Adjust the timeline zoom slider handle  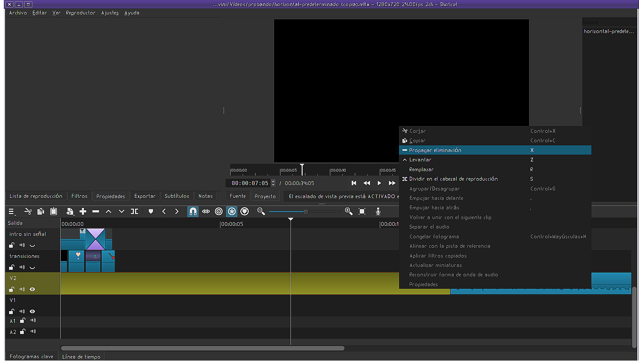305,212
